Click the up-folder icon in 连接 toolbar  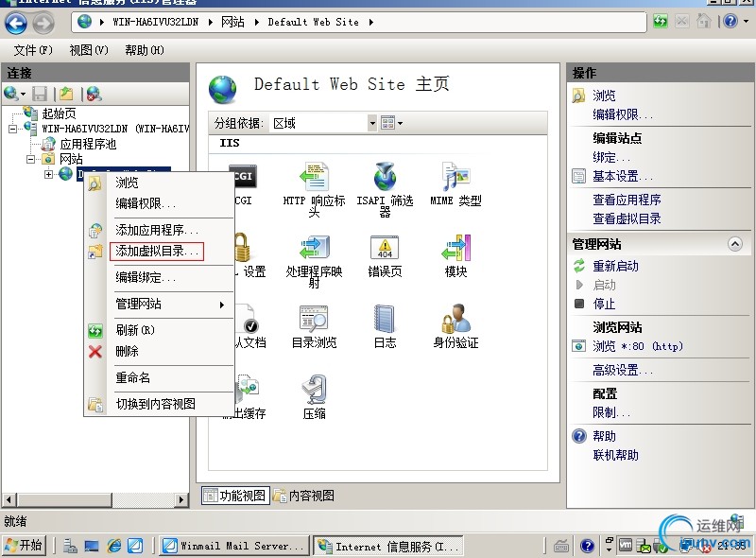66,94
